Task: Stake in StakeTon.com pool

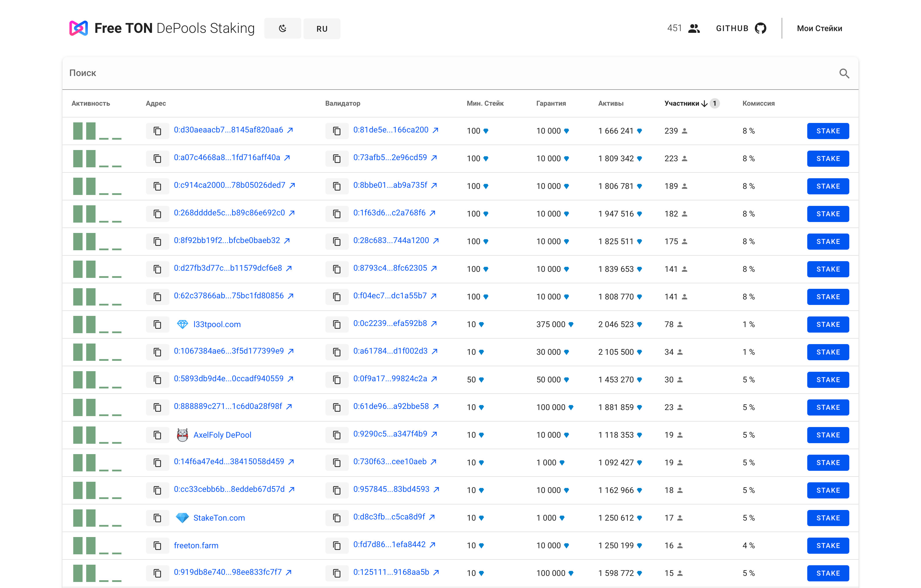Action: point(828,518)
